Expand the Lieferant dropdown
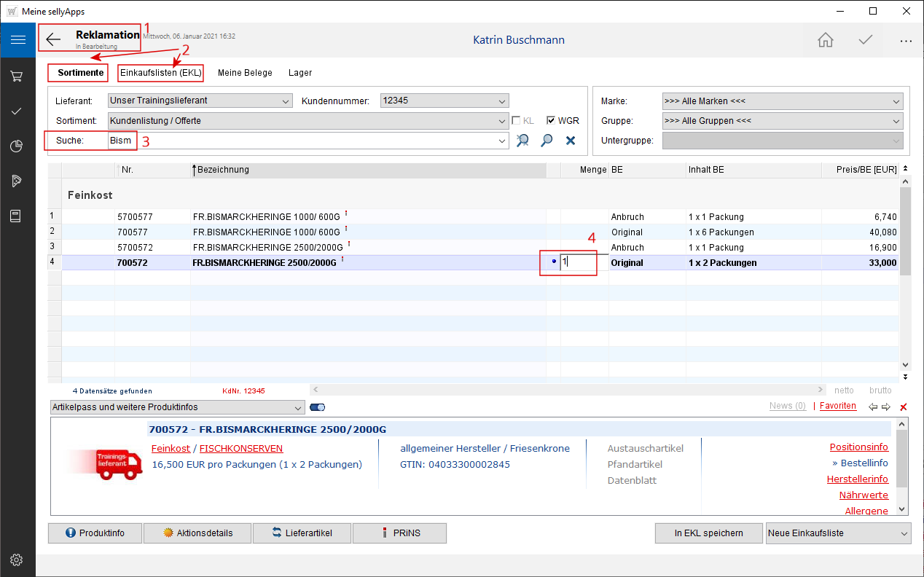 pyautogui.click(x=285, y=101)
